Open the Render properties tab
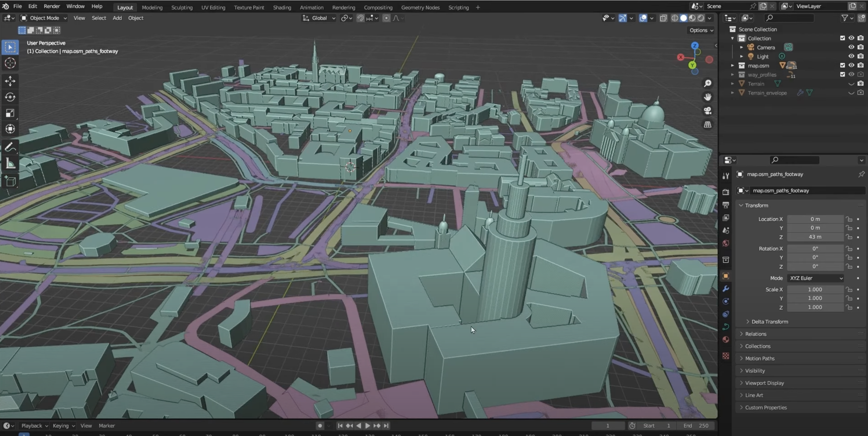868x436 pixels. (x=726, y=192)
